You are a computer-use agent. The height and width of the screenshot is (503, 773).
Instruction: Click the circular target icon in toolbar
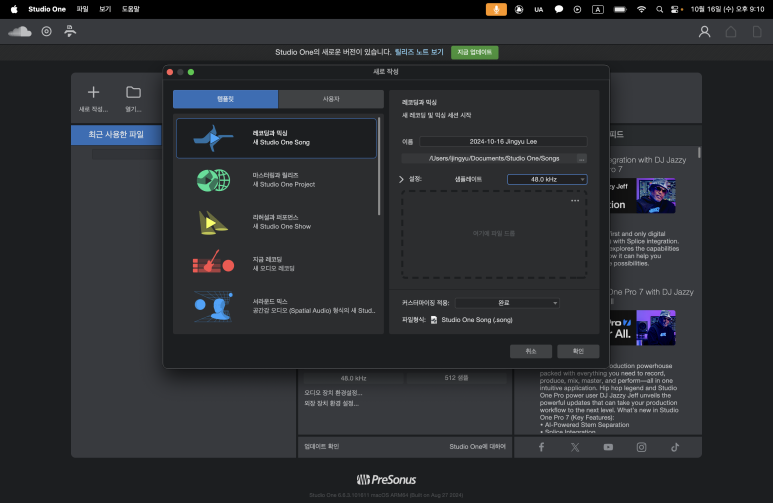click(46, 32)
